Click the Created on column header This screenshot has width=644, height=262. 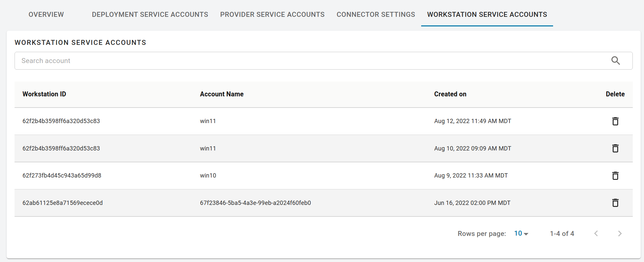(x=450, y=94)
